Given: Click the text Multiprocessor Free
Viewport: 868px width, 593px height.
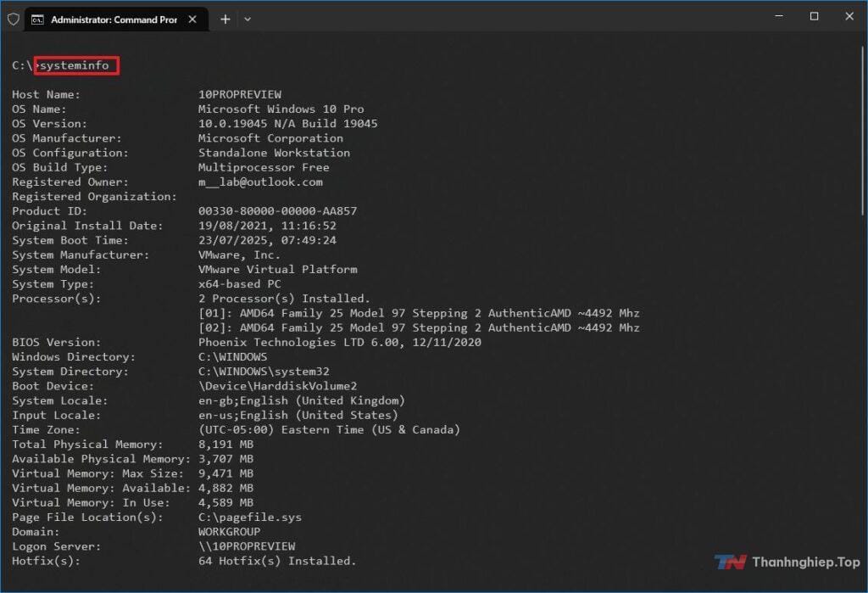Looking at the screenshot, I should pos(264,167).
